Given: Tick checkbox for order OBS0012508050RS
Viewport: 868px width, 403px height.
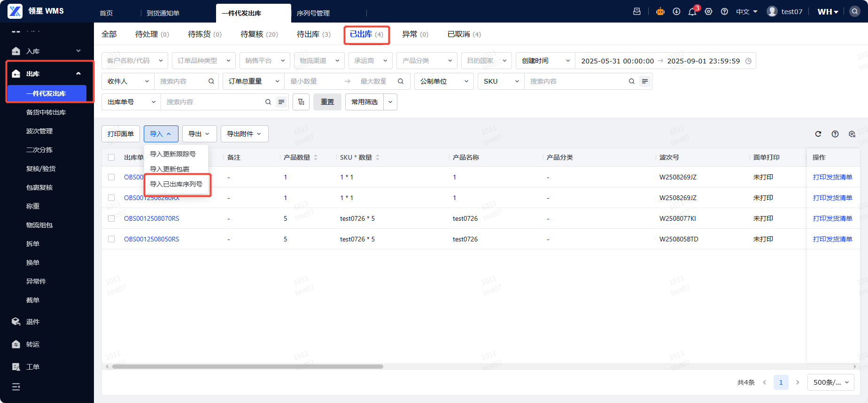Looking at the screenshot, I should point(111,239).
